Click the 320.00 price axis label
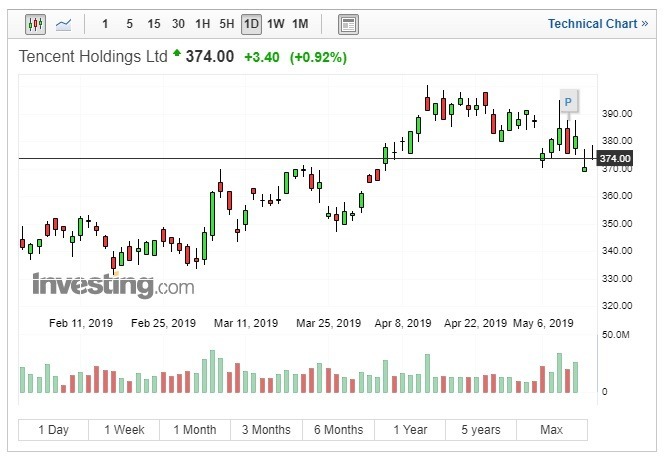The image size is (671, 461). click(x=617, y=306)
